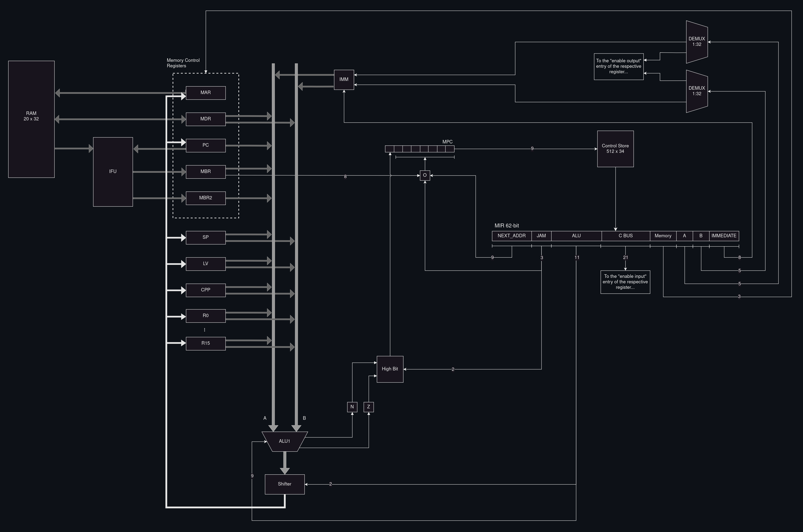Click the upper DEMUX 1:32 shape
Screen dimensions: 803x532
point(696,42)
